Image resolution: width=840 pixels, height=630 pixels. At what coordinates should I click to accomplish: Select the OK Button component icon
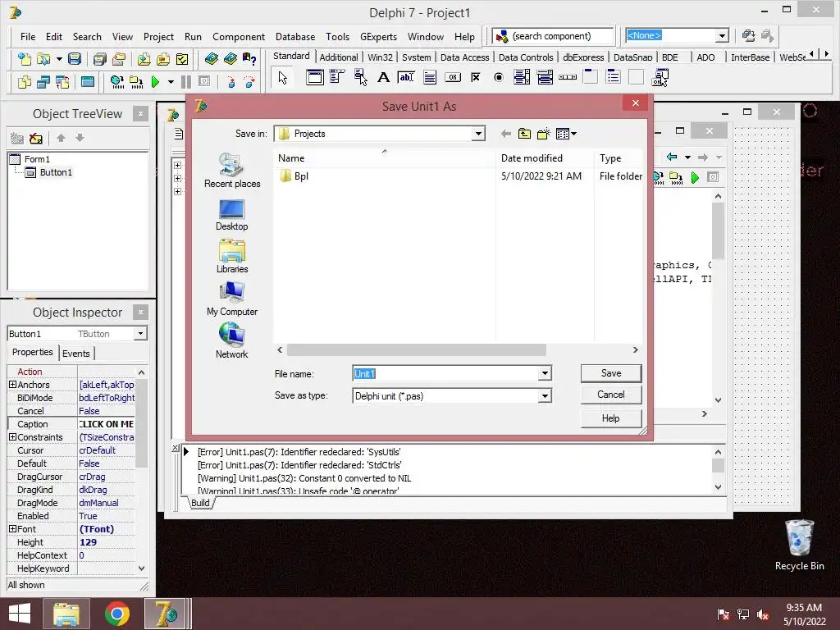pos(453,78)
